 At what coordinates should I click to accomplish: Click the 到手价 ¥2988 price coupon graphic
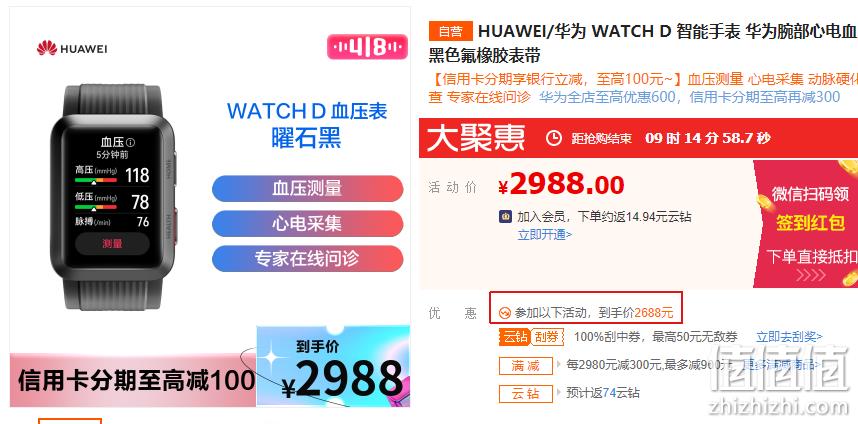(333, 366)
